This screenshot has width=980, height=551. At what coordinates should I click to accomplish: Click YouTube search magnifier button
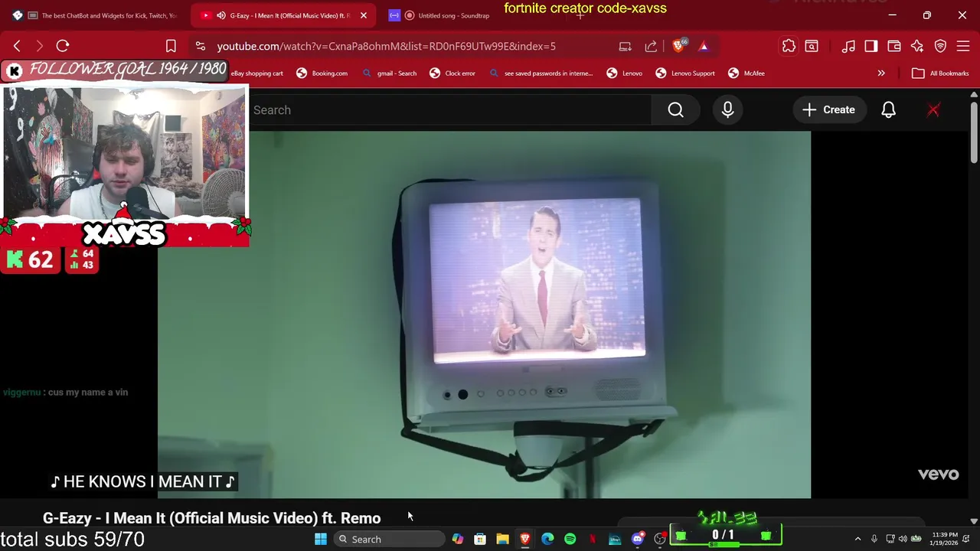[675, 110]
